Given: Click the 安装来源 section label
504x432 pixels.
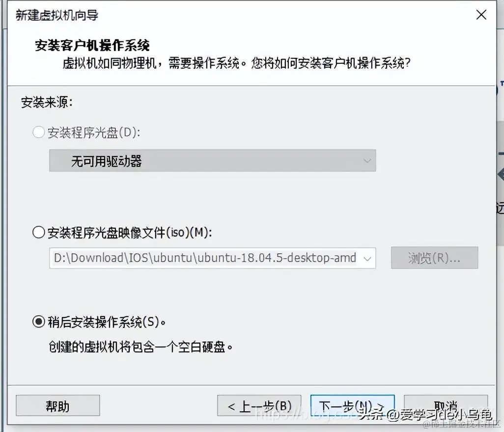Looking at the screenshot, I should (47, 103).
